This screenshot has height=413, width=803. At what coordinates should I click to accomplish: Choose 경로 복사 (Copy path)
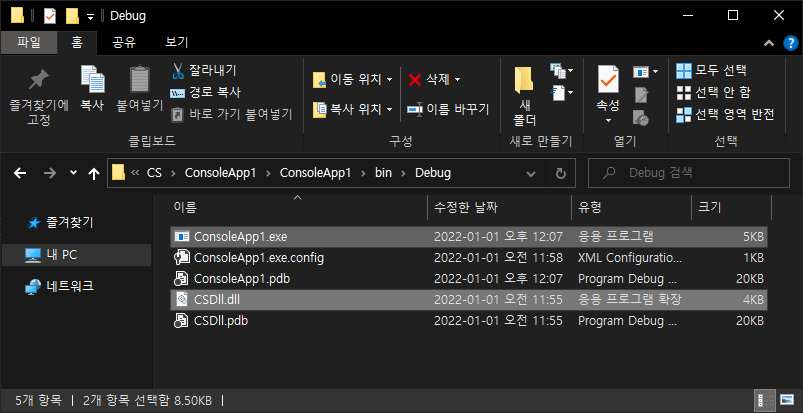click(205, 92)
